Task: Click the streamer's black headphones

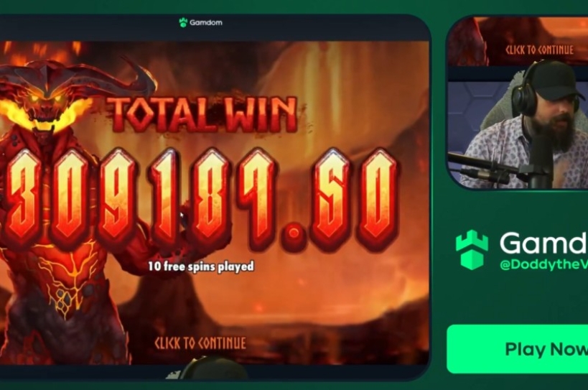Action: tap(525, 93)
